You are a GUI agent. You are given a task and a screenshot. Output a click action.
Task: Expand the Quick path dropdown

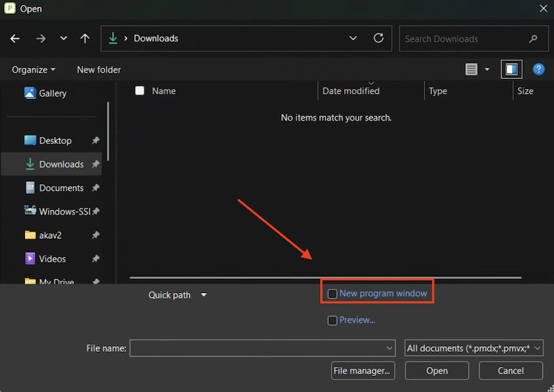click(204, 295)
